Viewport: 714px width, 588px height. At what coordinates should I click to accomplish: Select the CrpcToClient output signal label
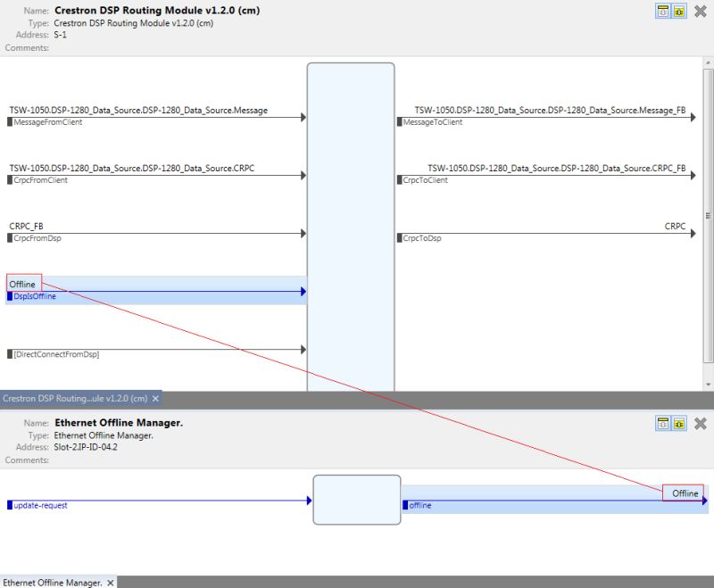click(x=426, y=180)
